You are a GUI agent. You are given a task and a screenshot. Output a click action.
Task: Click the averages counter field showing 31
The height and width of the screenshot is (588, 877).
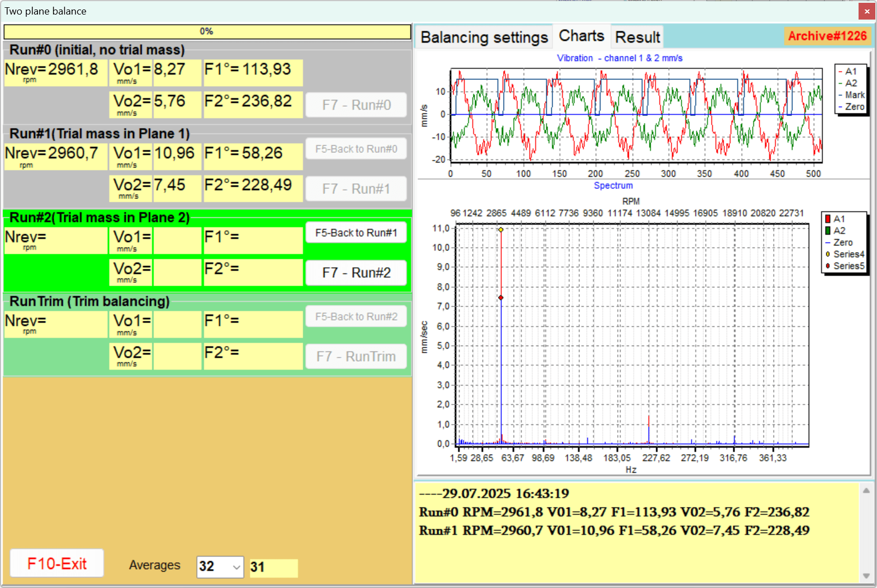tap(273, 567)
